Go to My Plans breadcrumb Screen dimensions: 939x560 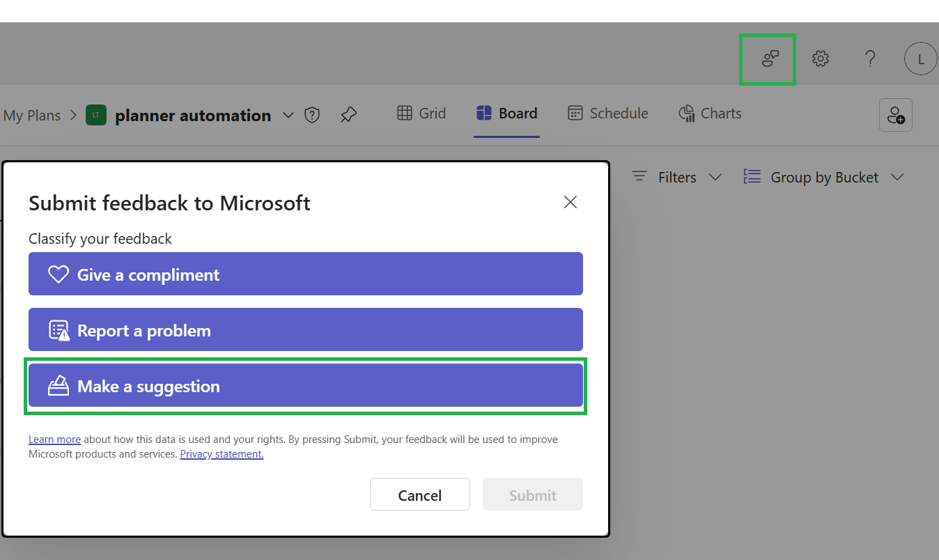pos(32,116)
